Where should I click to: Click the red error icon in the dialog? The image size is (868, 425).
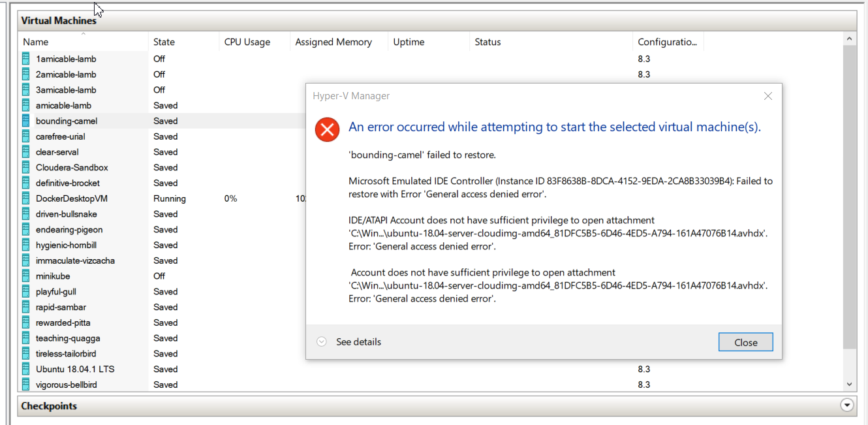(327, 129)
